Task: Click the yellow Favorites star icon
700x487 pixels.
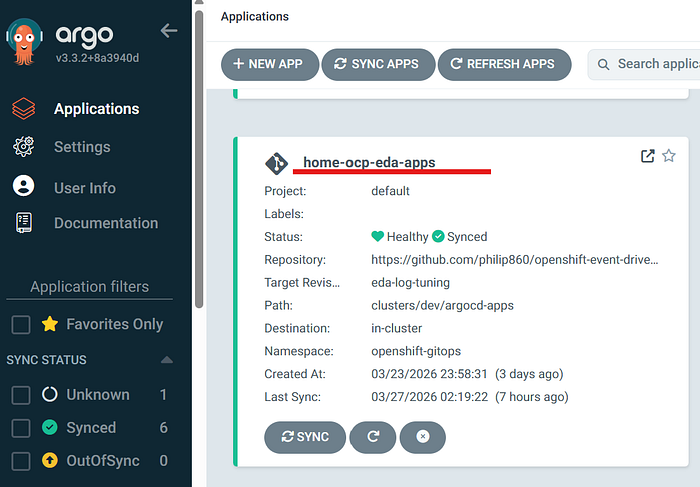Action: [x=50, y=324]
